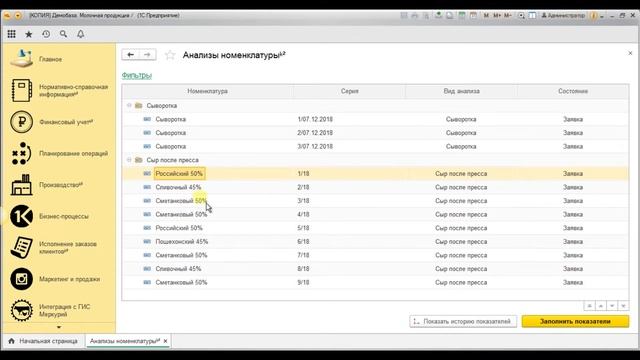The width and height of the screenshot is (640, 360).
Task: Sort by Вид анализа column header
Action: click(x=461, y=91)
